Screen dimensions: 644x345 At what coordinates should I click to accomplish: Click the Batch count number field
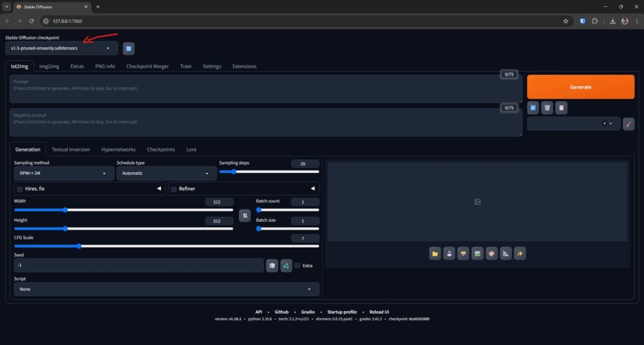[305, 202]
